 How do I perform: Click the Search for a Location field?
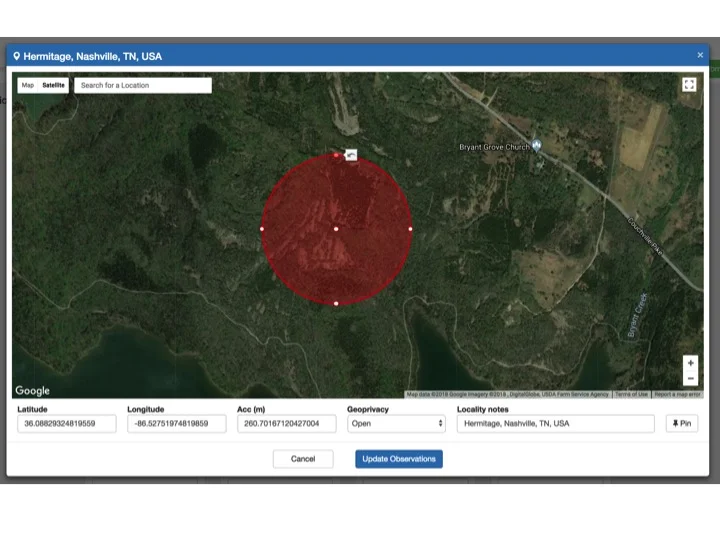(143, 85)
